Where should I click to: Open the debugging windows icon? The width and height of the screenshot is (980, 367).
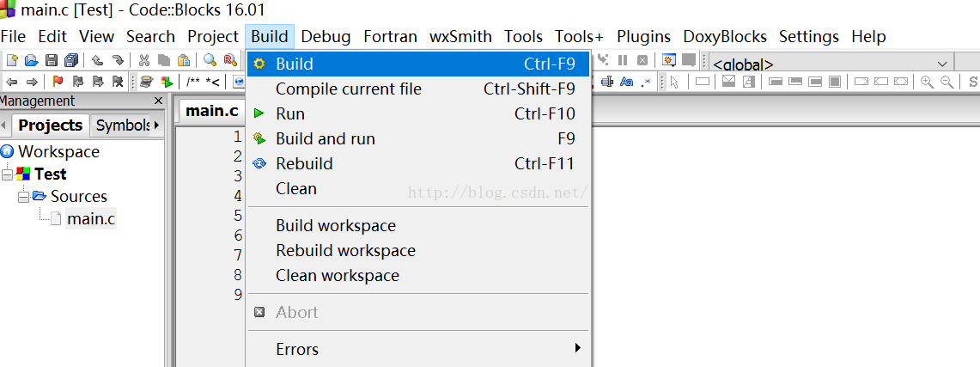click(x=669, y=60)
